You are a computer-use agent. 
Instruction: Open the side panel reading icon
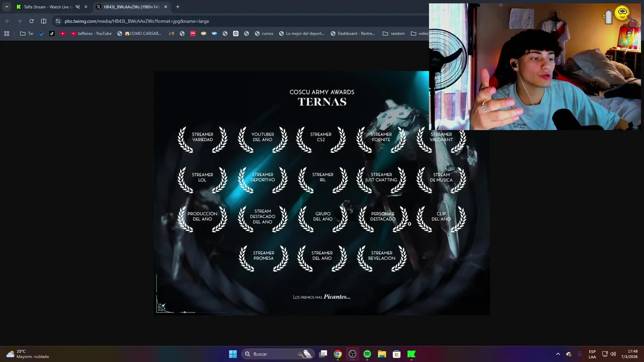[x=43, y=21]
